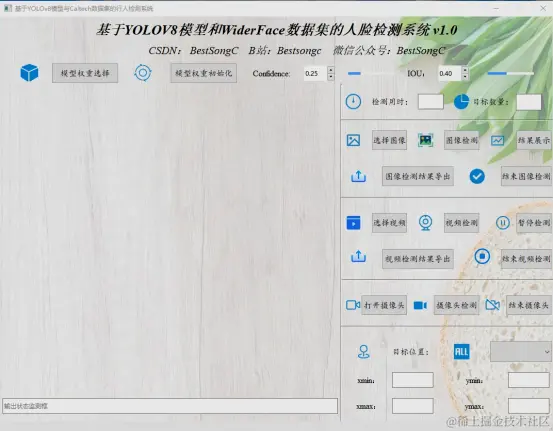Click the 选择图像 button
Viewport: 554px width, 432px height.
tap(389, 140)
